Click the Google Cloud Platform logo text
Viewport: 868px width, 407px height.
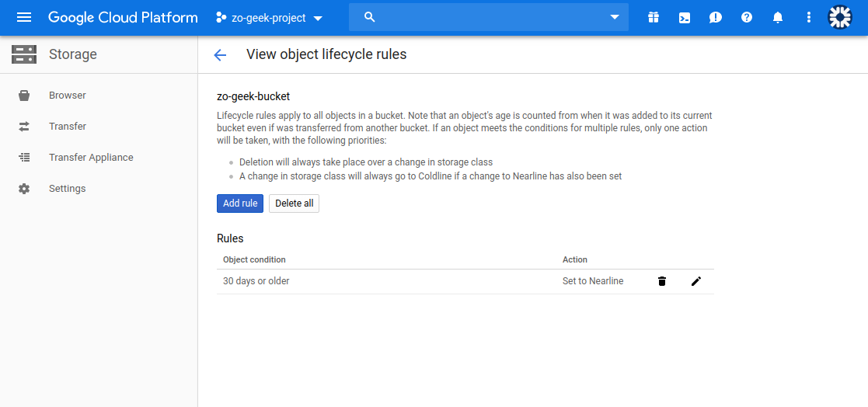tap(123, 18)
